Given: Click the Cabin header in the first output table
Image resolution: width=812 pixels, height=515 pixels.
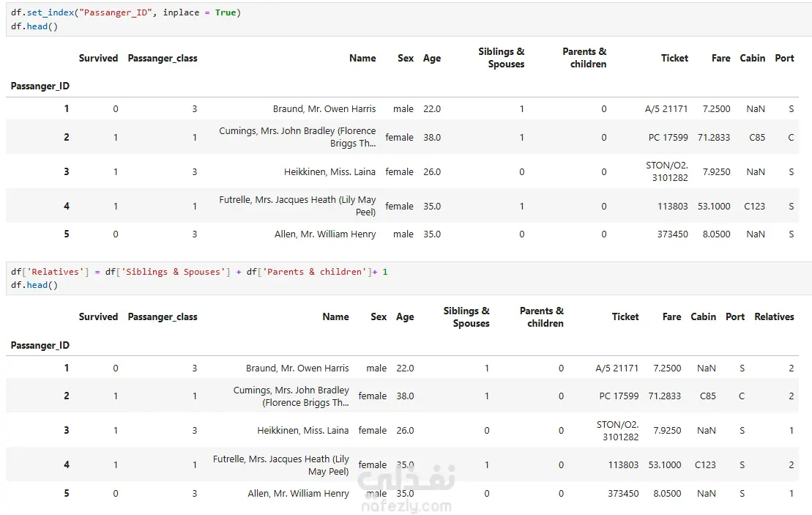Looking at the screenshot, I should point(753,58).
